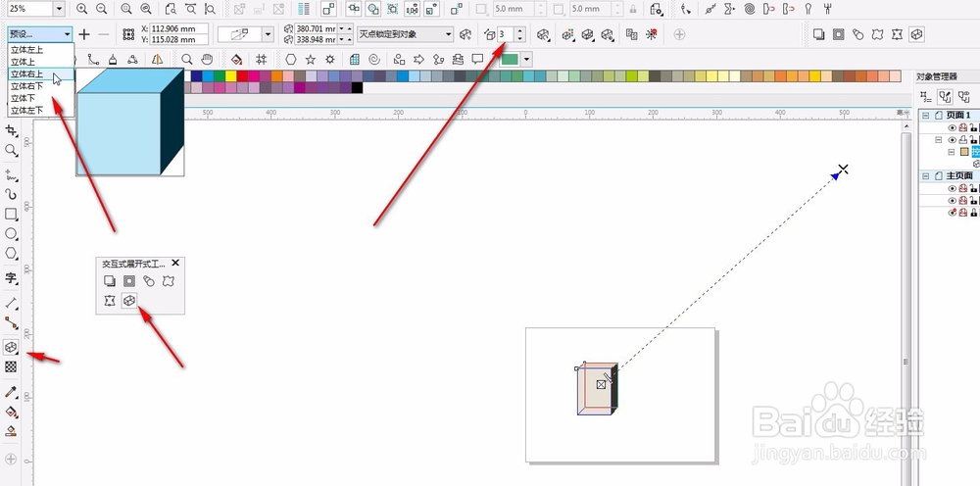Click extrusion rotation icon in property bar
The height and width of the screenshot is (486, 980).
[544, 34]
